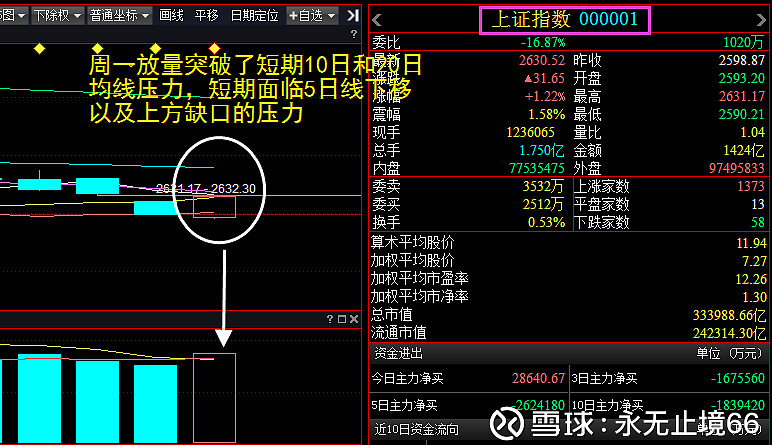Close the volume sub-panel
Screen dimensions: 772x445
click(x=354, y=319)
